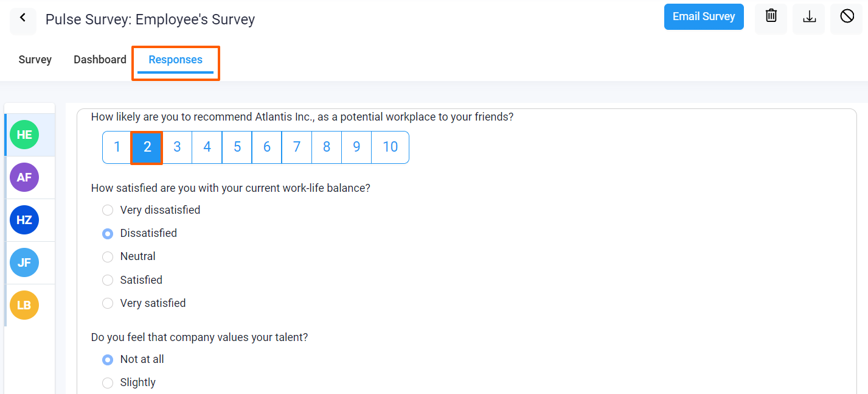The image size is (868, 394).
Task: Select 'Slightly' under company values question
Action: click(x=108, y=382)
